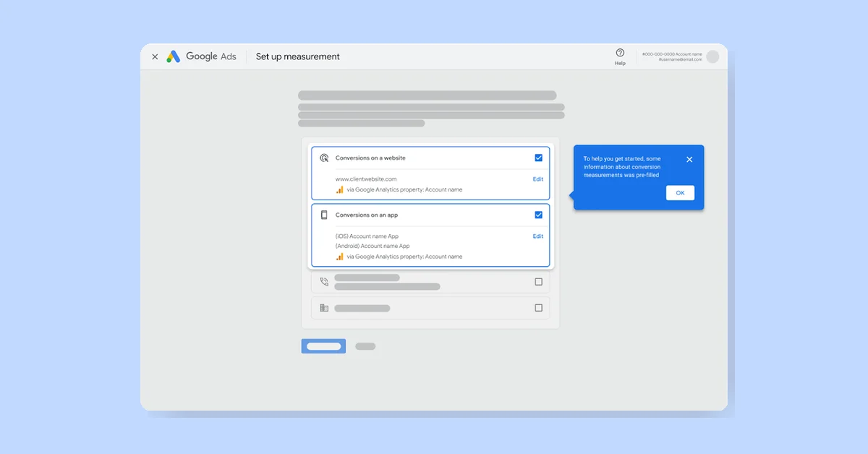This screenshot has height=454, width=868.
Task: Click the building icon in the last row
Action: point(324,308)
